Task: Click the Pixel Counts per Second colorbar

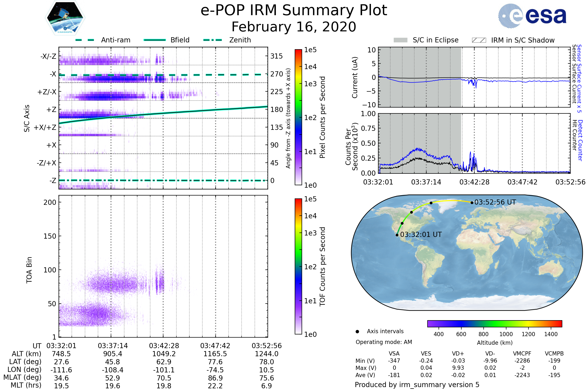Action: (298, 117)
